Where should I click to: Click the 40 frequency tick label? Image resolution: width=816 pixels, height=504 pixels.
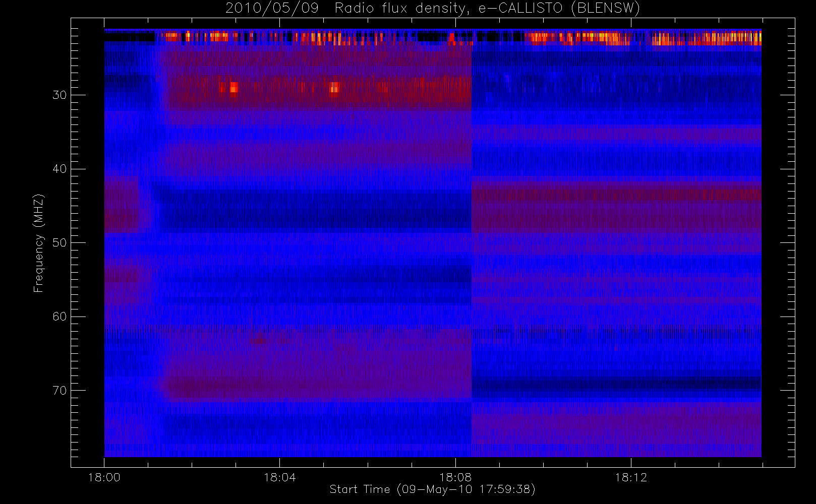tap(60, 169)
